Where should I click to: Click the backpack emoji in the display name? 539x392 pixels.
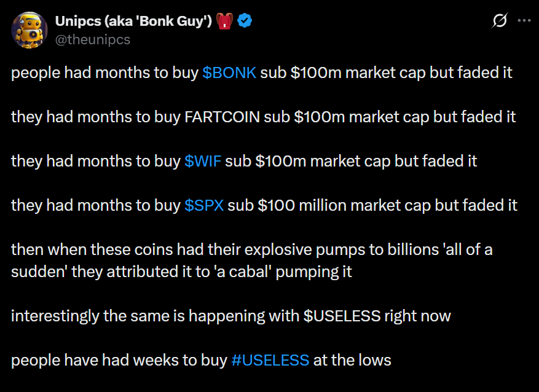(225, 20)
